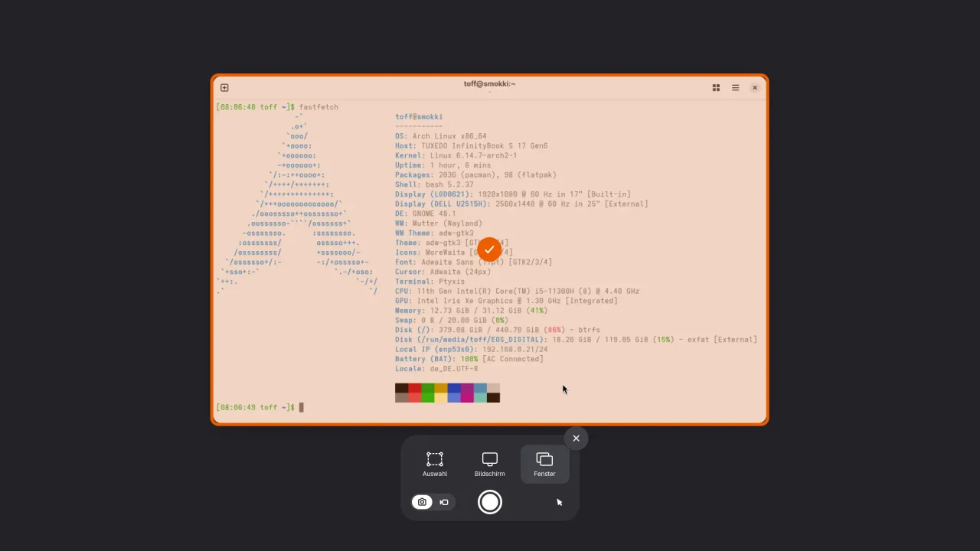Switch to screen recording mode
Viewport: 980px width, 551px height.
pos(444,502)
